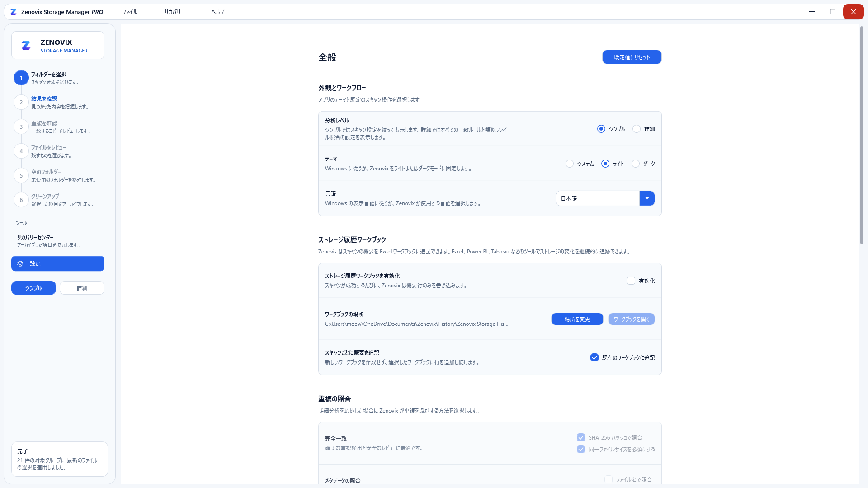The height and width of the screenshot is (488, 868).
Task: Click the 外観とワークフロー section heading
Action: pos(342,88)
